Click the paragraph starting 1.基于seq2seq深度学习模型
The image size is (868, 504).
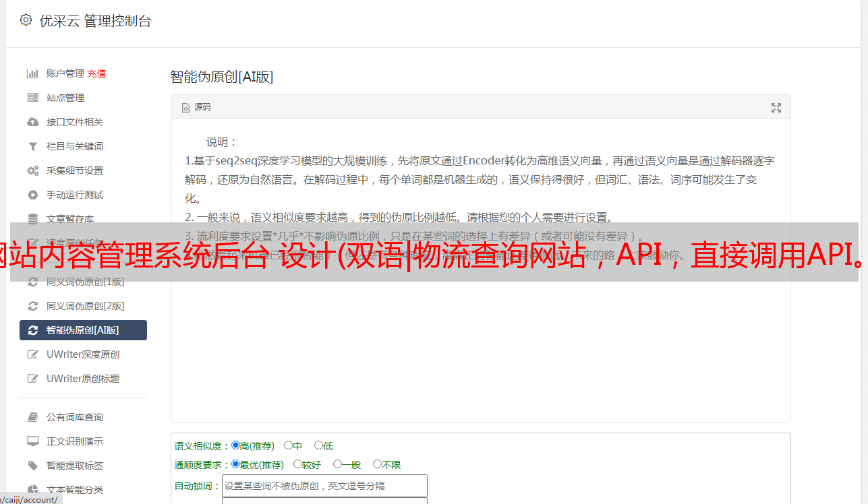tap(480, 180)
